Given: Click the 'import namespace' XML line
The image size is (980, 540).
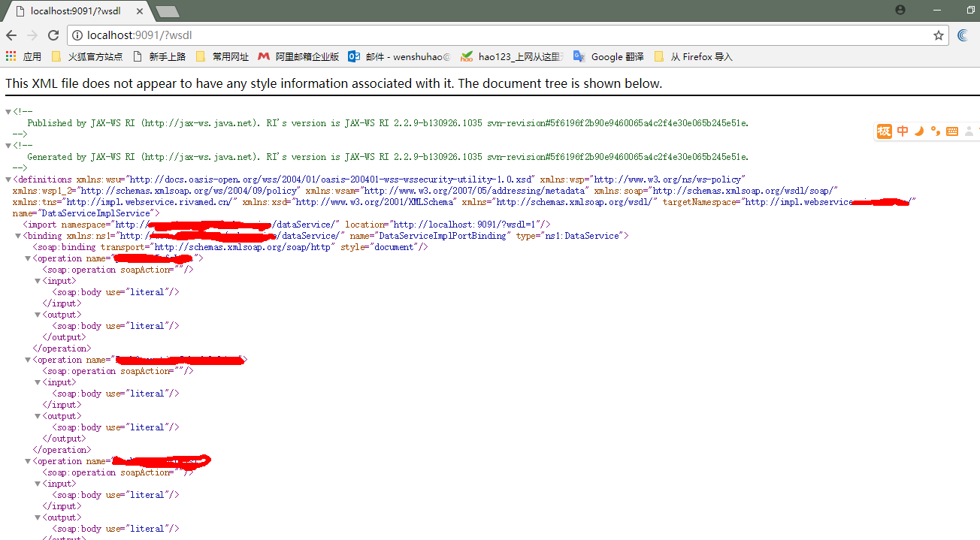Looking at the screenshot, I should (x=287, y=225).
